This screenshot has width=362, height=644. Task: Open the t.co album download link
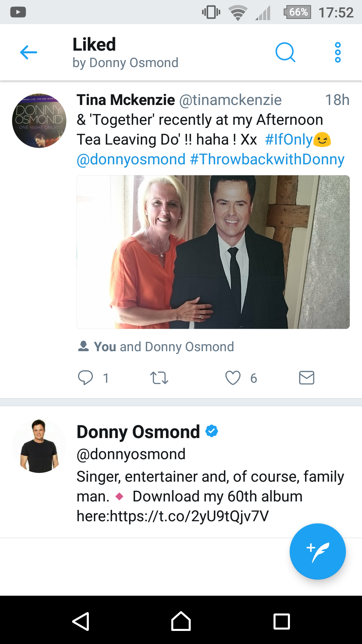coord(189,516)
